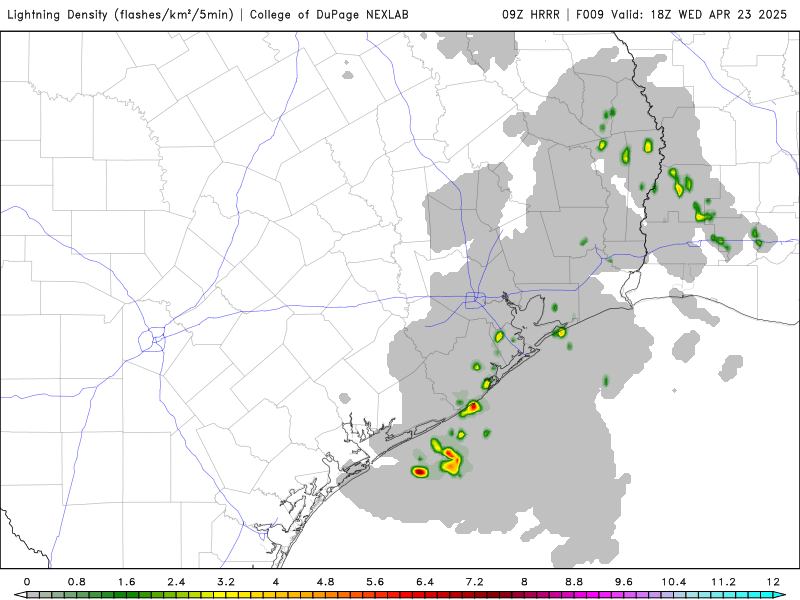Click the colorbar label "9.6"

[x=623, y=582]
